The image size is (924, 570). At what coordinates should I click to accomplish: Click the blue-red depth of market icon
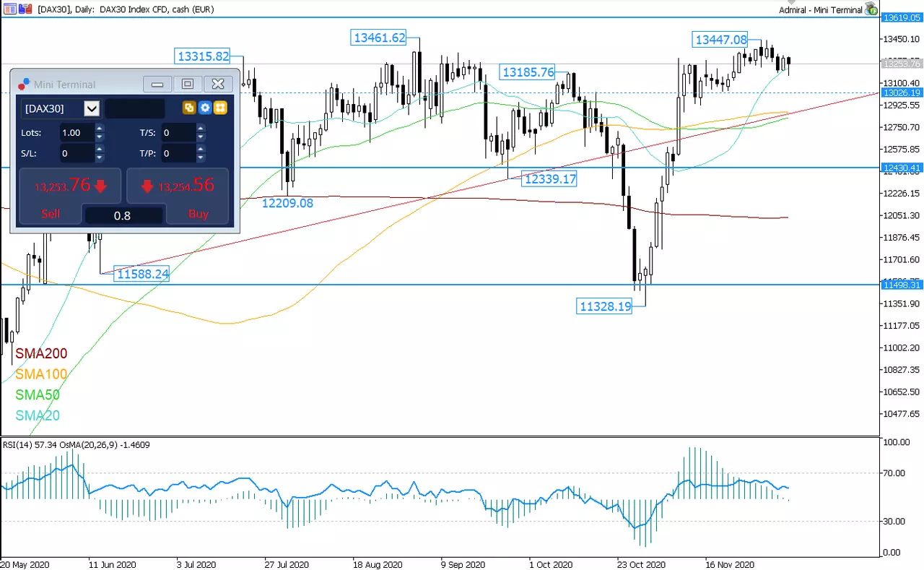click(26, 9)
